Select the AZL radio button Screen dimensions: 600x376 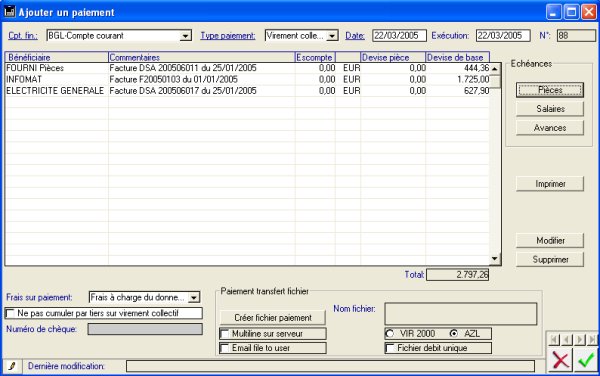(454, 334)
